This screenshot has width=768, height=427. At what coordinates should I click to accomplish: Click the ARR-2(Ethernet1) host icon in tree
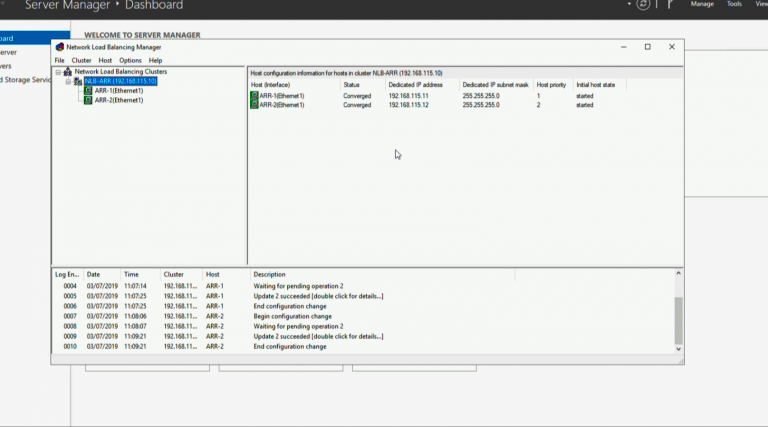coord(88,100)
